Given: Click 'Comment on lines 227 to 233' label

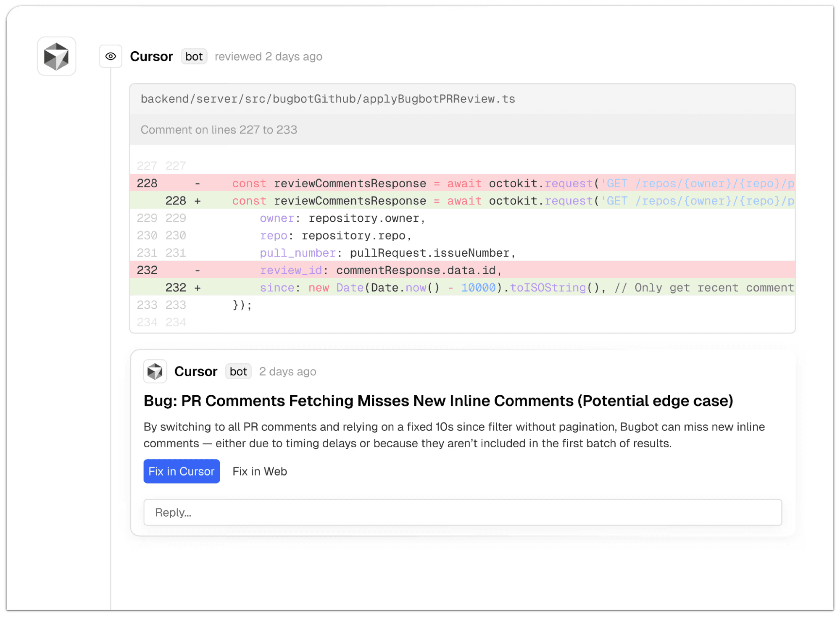Looking at the screenshot, I should [x=219, y=130].
